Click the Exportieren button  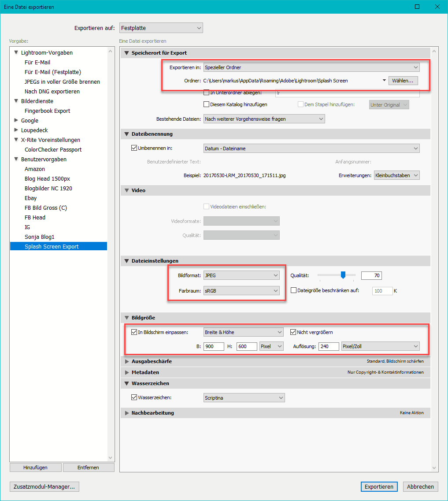(x=379, y=486)
